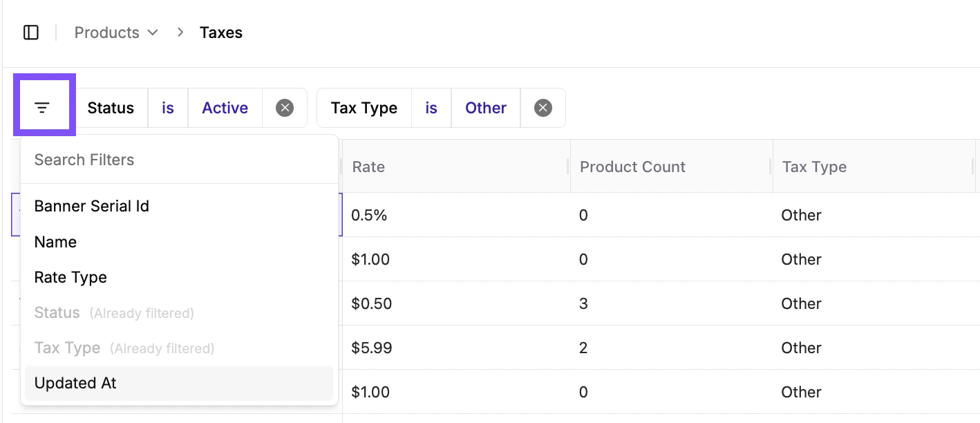Click the Taxes breadcrumb label
The height and width of the screenshot is (423, 980).
(221, 32)
